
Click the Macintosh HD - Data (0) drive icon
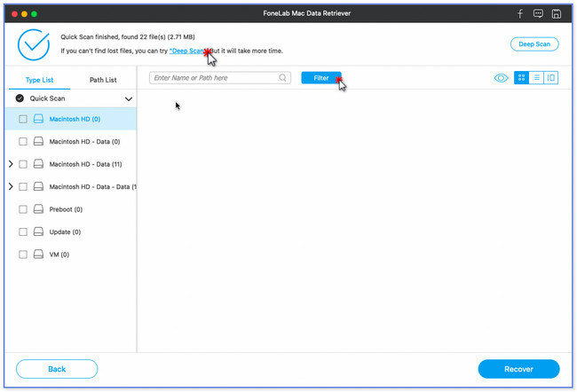[38, 142]
